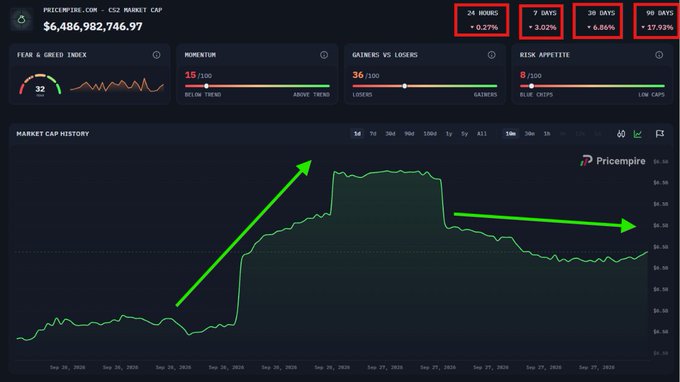Select the 180d time range

coord(430,134)
